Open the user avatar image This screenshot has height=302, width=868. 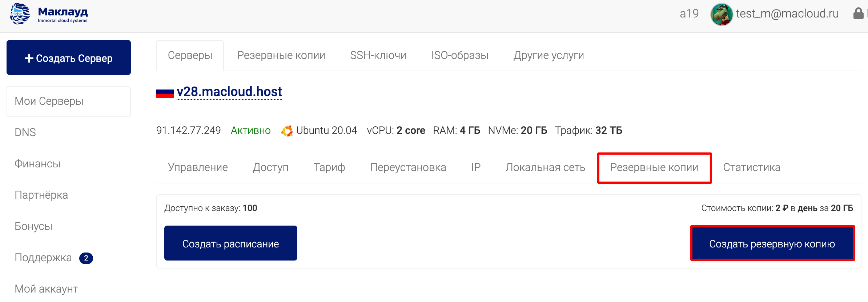(x=722, y=14)
